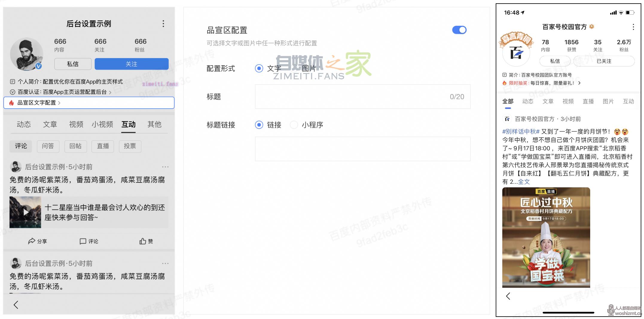Viewport: 644px width, 319px height.
Task: Switch to the 文章 tab in left preview
Action: tap(50, 124)
